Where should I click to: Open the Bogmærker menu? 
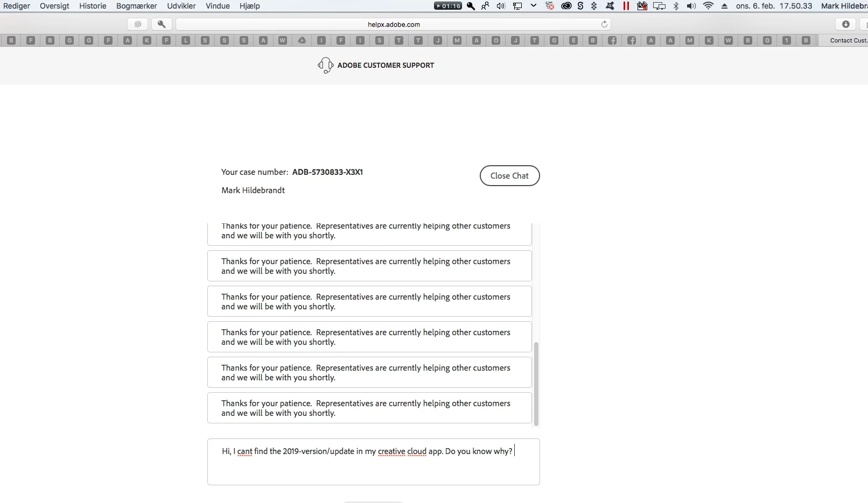137,6
